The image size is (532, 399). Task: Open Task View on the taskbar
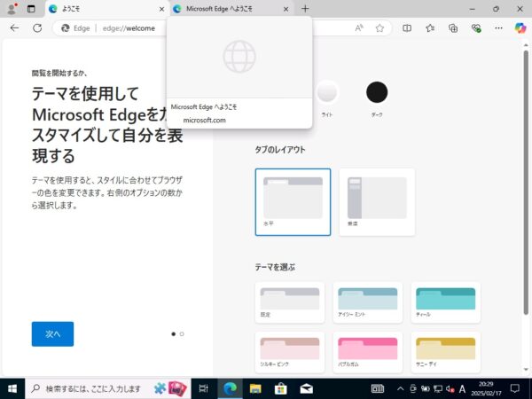click(204, 388)
